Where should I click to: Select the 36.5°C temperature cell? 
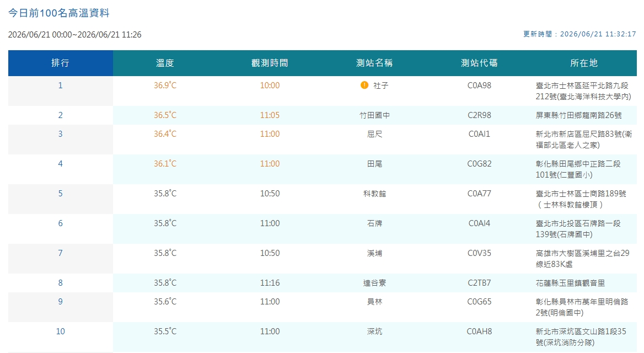point(165,115)
